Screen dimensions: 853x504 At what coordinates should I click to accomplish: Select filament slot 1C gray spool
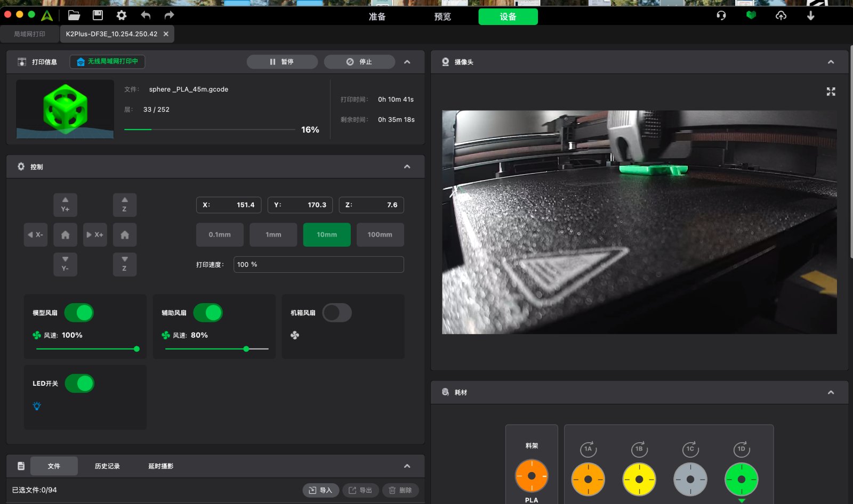(690, 479)
